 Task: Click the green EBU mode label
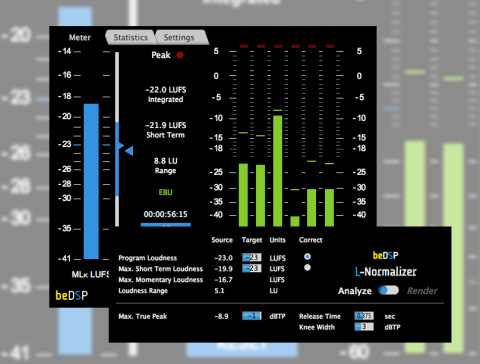click(166, 192)
